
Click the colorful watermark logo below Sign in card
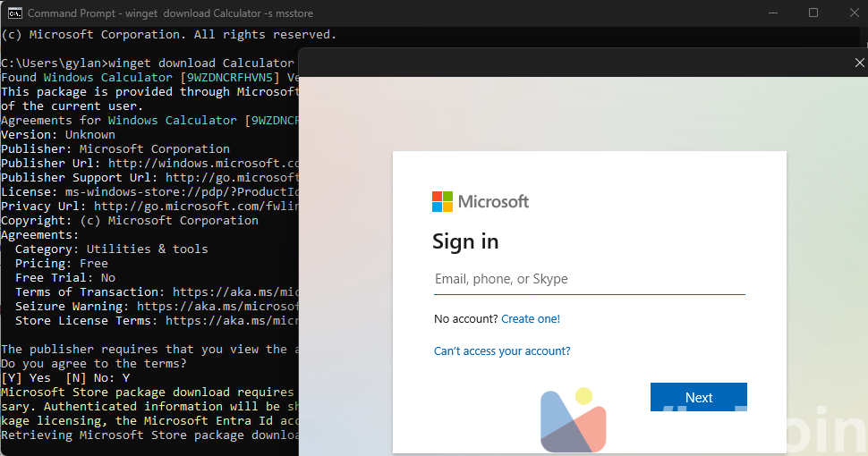(x=574, y=420)
